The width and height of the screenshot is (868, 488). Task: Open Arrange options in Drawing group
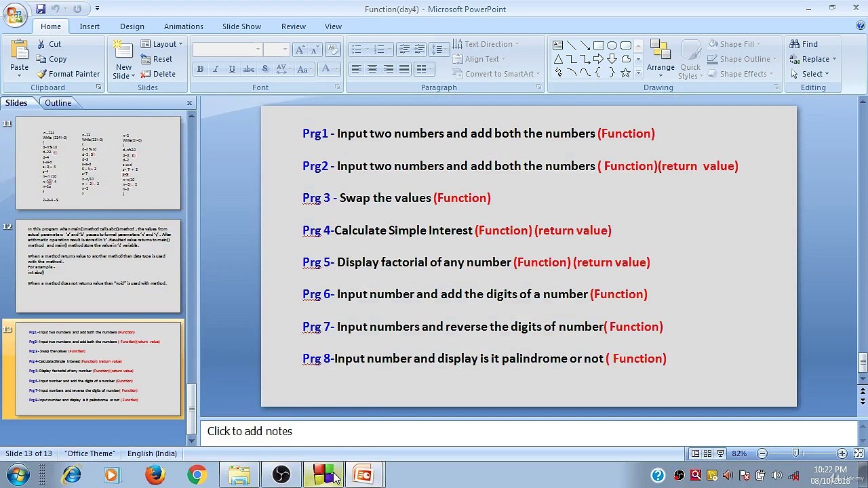pos(660,58)
